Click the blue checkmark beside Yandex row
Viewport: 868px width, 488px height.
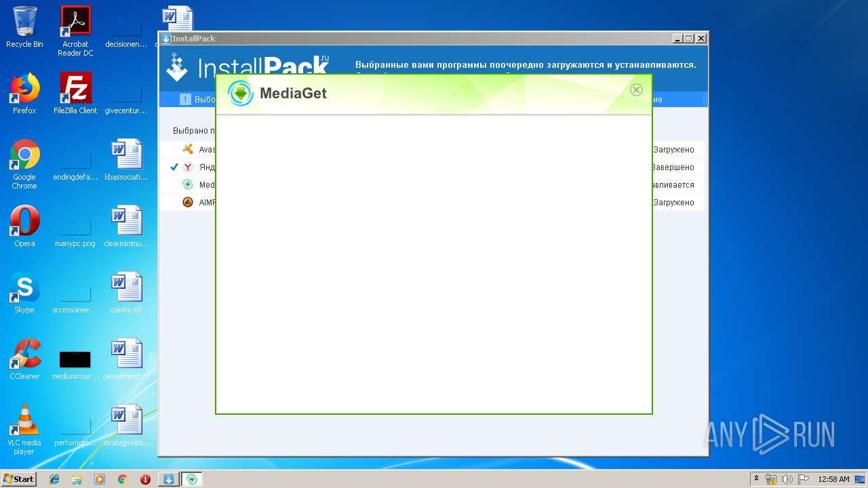tap(174, 167)
